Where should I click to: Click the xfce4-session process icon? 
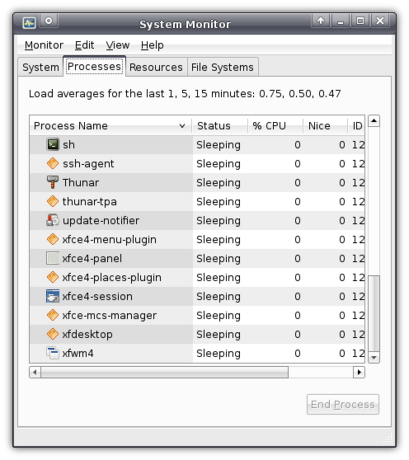tap(53, 296)
